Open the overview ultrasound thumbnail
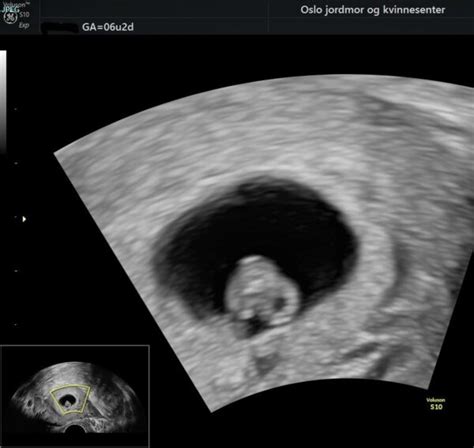474x448 pixels. click(x=75, y=395)
